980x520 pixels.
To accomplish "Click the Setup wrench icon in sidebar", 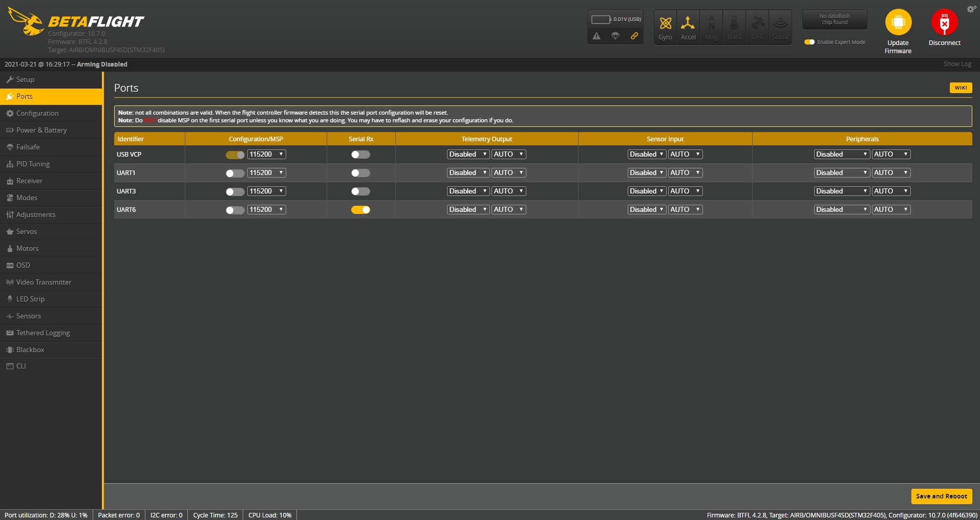I will 10,79.
